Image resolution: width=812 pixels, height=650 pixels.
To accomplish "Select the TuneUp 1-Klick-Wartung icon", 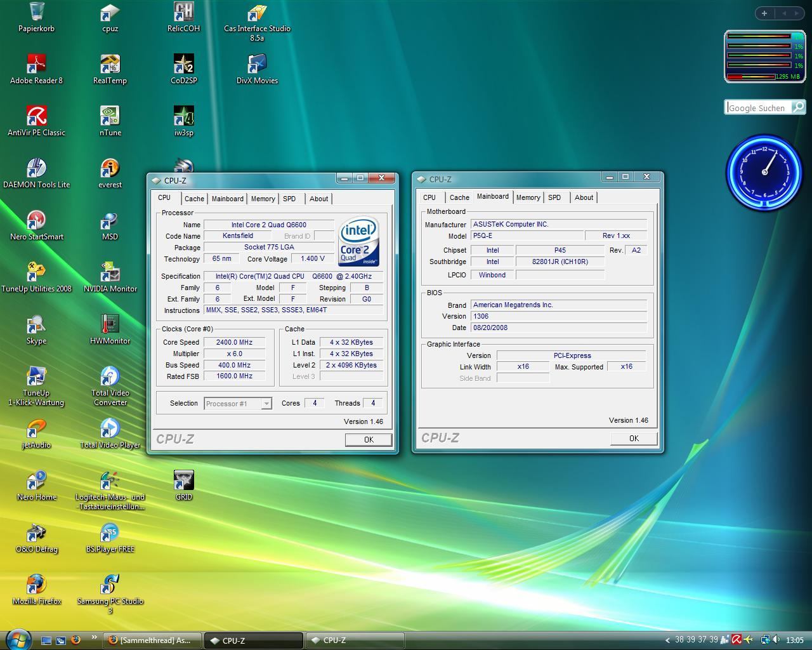I will pyautogui.click(x=36, y=386).
